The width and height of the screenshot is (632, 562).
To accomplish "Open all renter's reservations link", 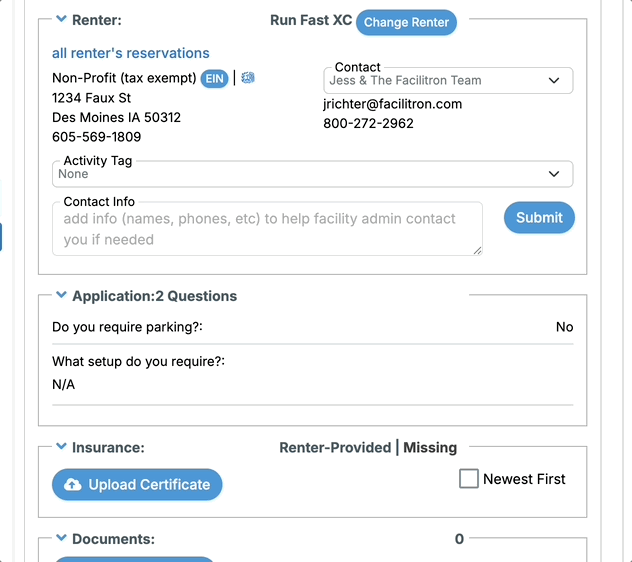I will pos(131,53).
